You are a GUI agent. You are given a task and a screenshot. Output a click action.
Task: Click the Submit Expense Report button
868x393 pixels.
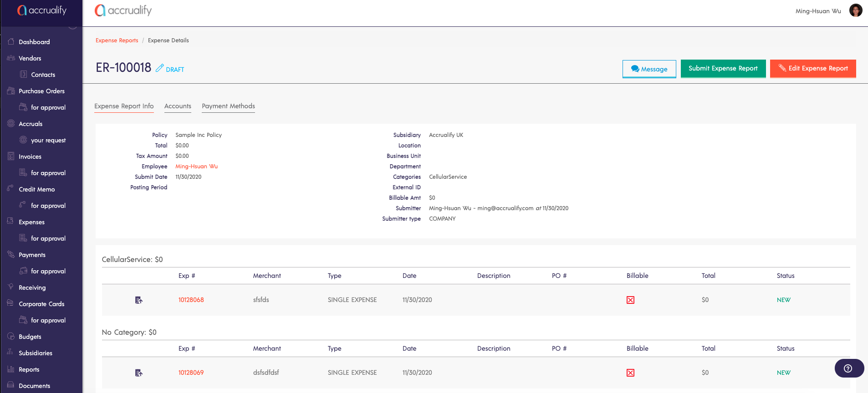[723, 68]
